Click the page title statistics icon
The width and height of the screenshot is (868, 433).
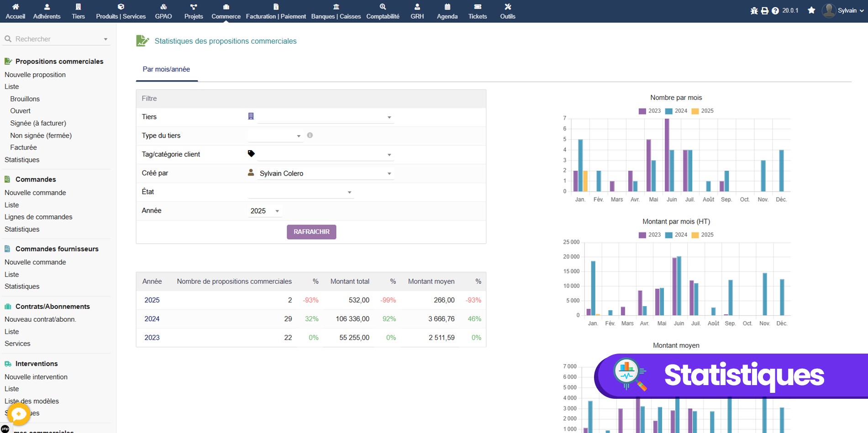coord(142,41)
